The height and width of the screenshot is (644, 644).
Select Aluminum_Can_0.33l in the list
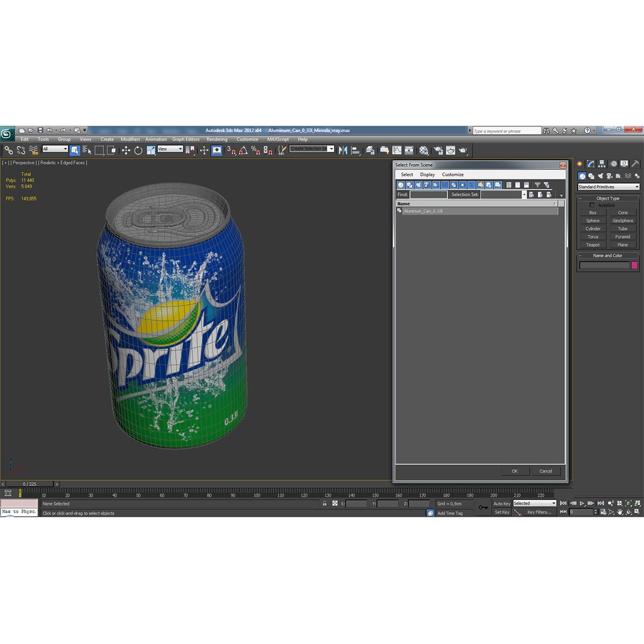(479, 211)
